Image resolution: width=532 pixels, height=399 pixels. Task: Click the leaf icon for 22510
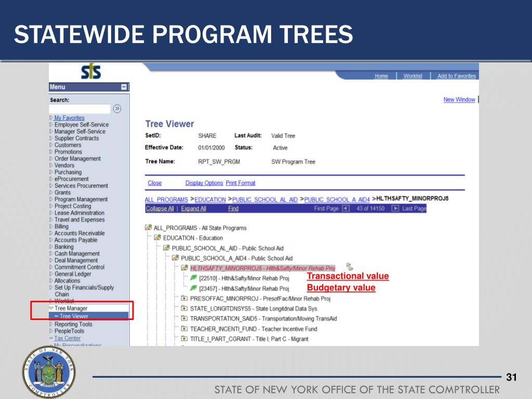(193, 277)
